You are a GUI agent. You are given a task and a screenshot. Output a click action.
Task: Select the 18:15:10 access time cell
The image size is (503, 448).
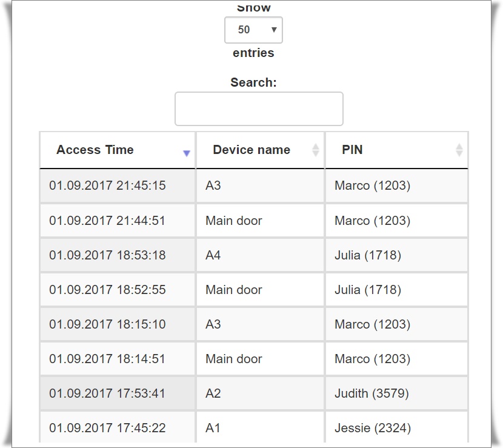click(107, 324)
